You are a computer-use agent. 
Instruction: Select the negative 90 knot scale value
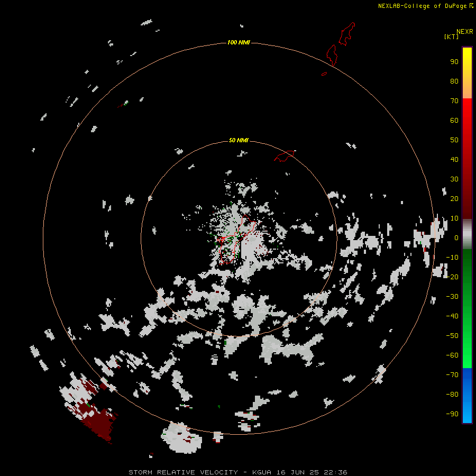pyautogui.click(x=452, y=414)
